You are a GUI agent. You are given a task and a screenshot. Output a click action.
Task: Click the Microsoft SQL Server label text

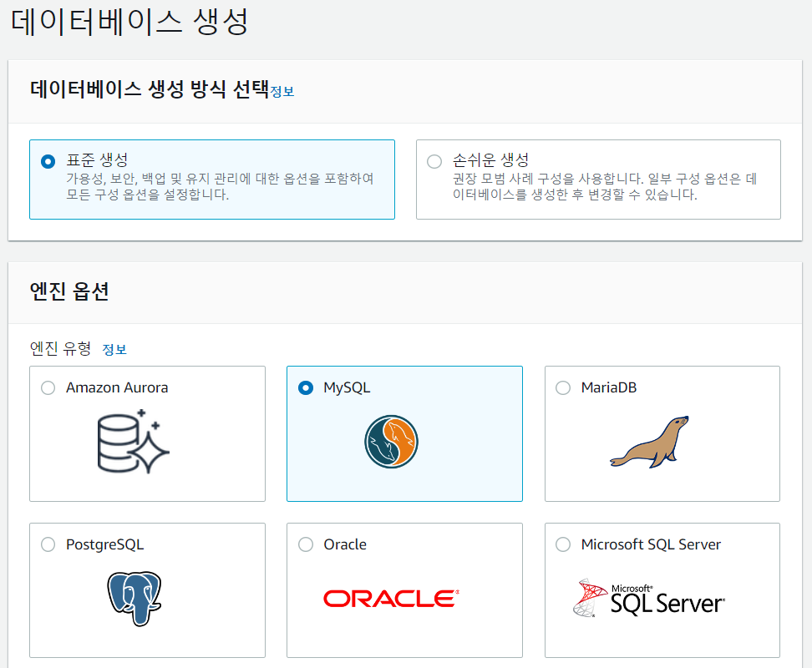[x=651, y=544]
